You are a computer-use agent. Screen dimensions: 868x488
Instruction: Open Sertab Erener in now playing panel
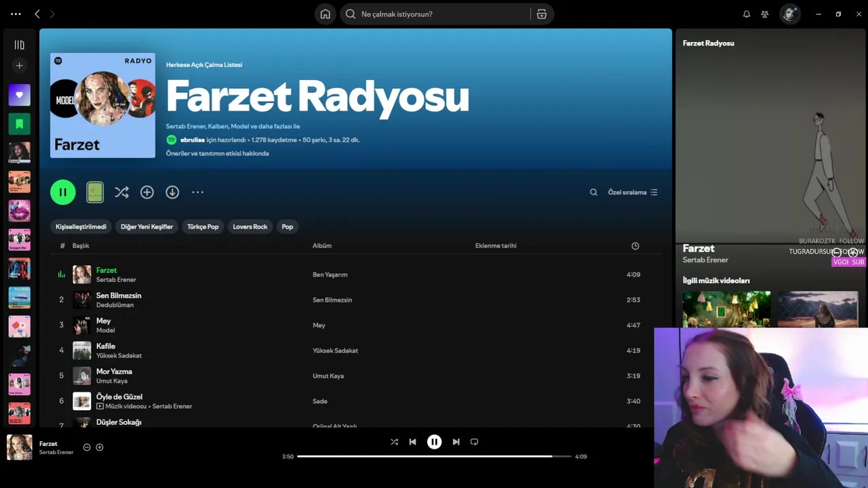pyautogui.click(x=705, y=260)
